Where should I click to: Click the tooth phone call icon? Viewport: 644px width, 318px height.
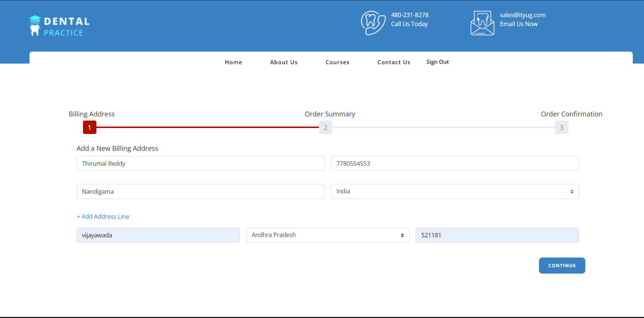tap(373, 23)
